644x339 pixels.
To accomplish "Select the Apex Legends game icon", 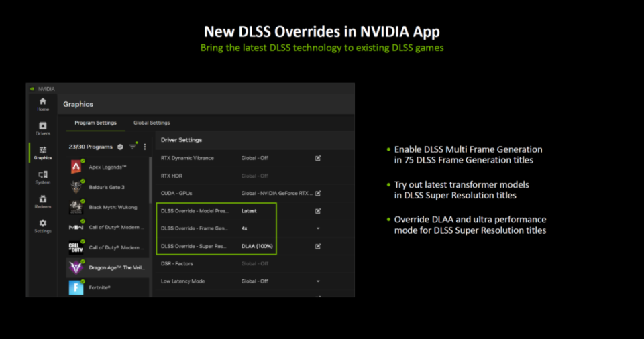I will click(x=76, y=167).
